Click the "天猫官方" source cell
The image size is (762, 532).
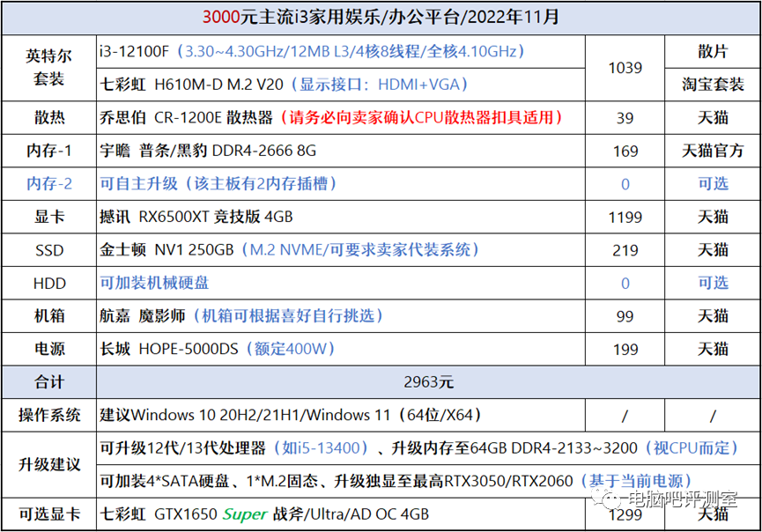tap(713, 151)
